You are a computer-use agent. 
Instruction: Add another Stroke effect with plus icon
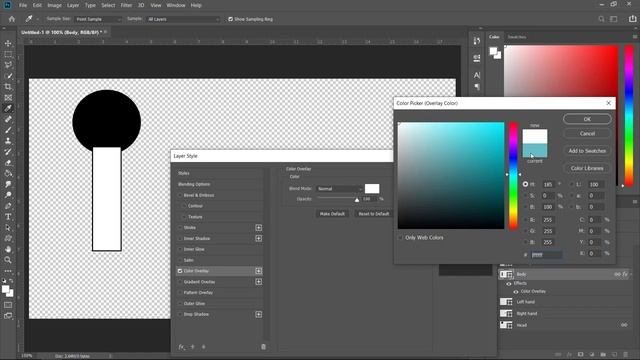tap(259, 228)
